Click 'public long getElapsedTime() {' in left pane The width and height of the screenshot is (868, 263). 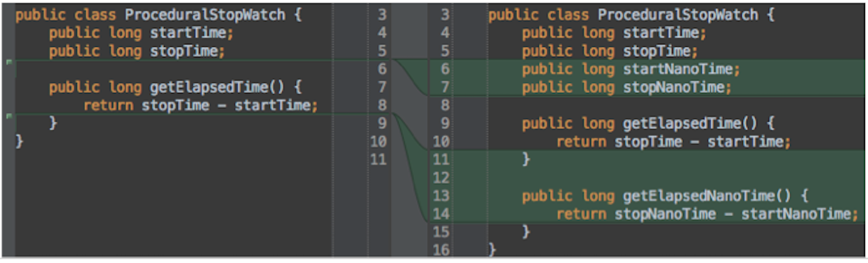pyautogui.click(x=175, y=87)
